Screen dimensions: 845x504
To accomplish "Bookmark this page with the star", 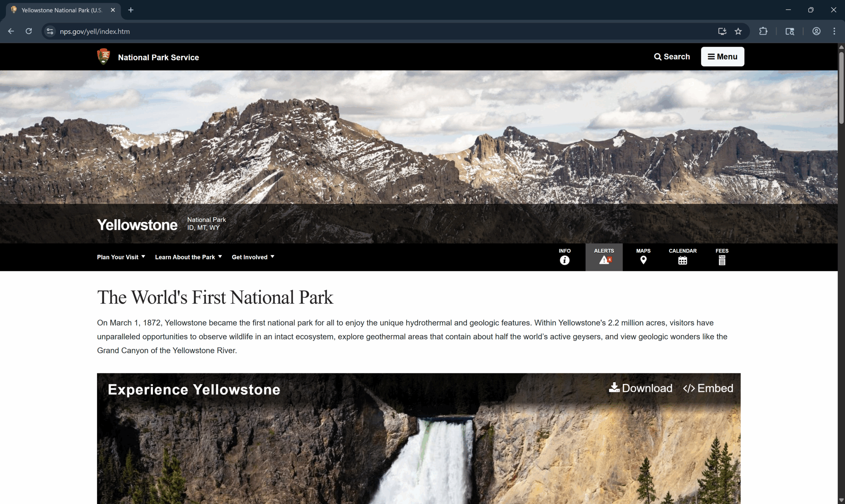I will point(738,31).
